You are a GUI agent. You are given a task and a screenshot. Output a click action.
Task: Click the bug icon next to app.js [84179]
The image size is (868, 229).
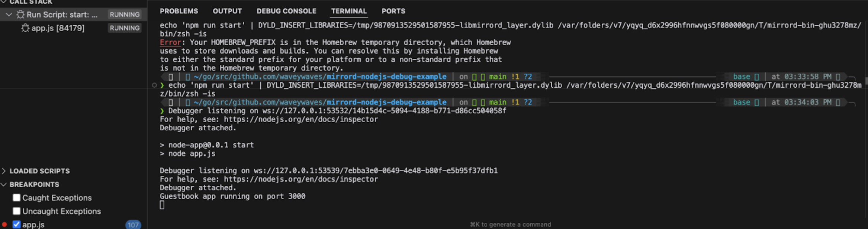(25, 28)
